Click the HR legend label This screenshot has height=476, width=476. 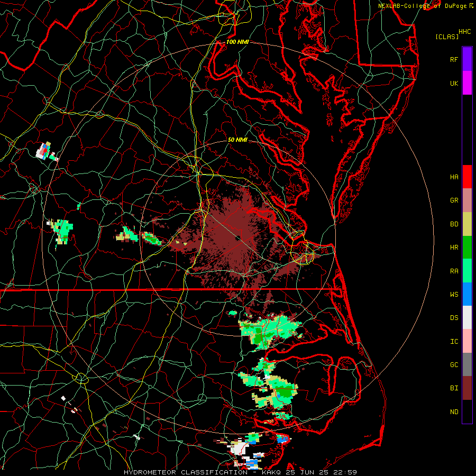point(454,248)
